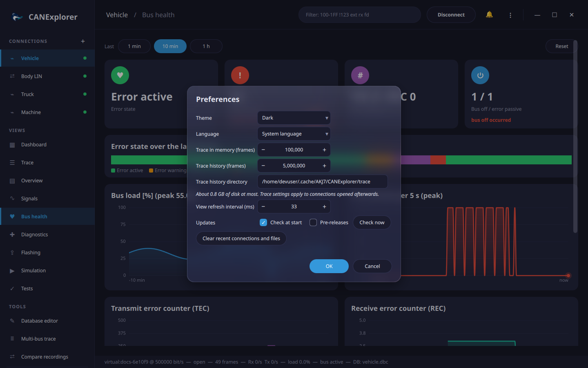588x368 pixels.
Task: Select the Machine connection
Action: (47, 112)
